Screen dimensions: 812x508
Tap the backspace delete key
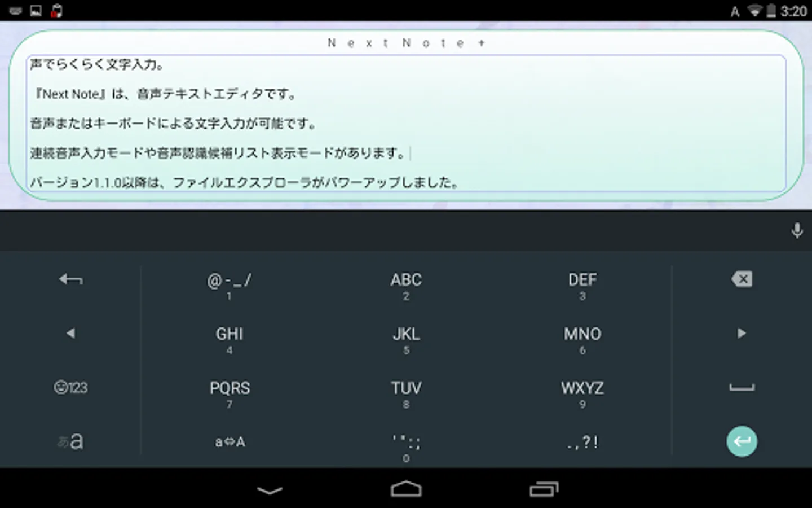pos(742,279)
